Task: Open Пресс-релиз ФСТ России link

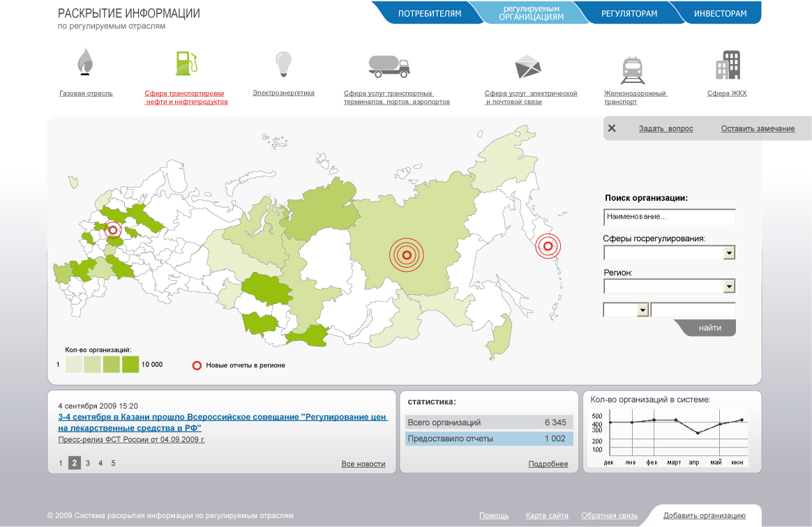Action: (x=132, y=439)
